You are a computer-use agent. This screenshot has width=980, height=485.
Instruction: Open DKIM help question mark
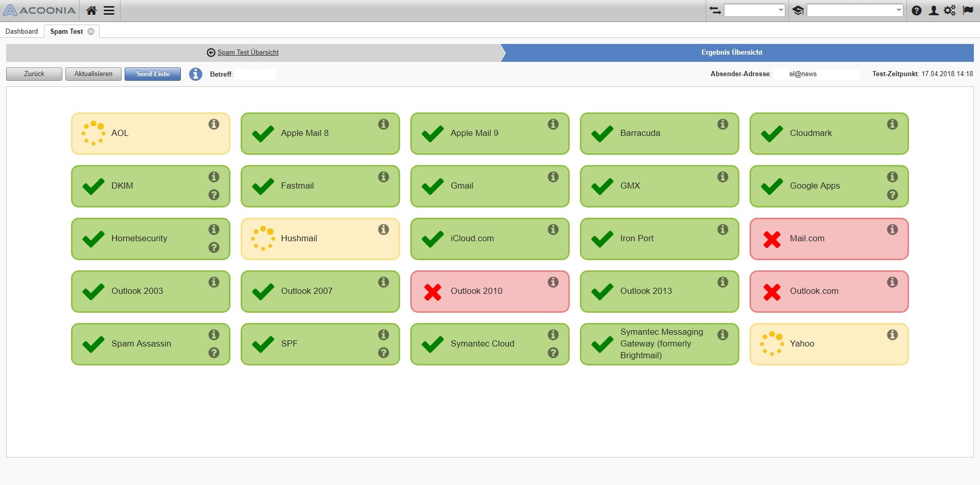tap(214, 195)
